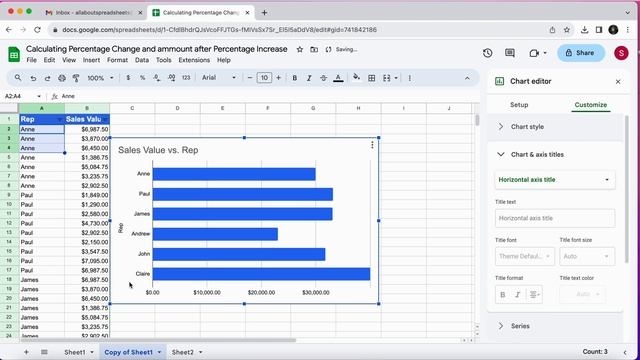640x360 pixels.
Task: Open the Horizontal axis title dropdown
Action: (x=555, y=180)
